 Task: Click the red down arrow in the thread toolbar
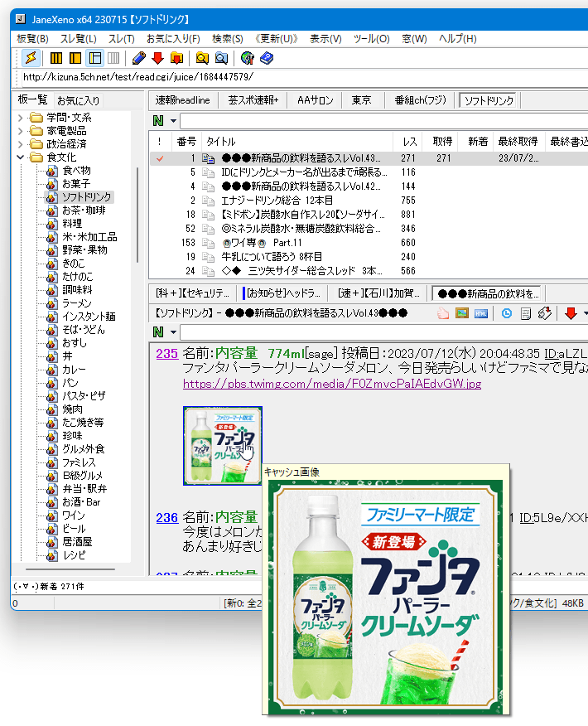tap(571, 313)
